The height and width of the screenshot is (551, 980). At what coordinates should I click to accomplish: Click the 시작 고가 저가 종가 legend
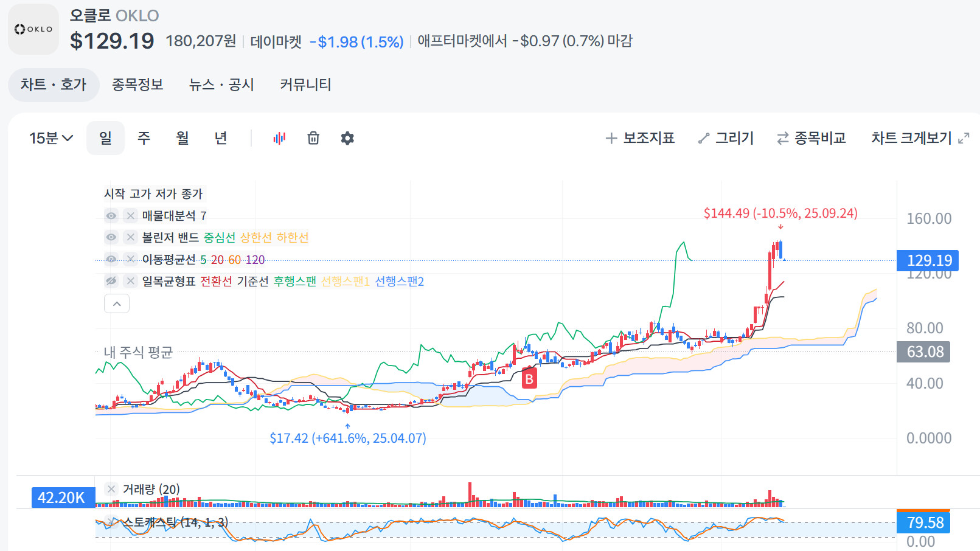tap(154, 193)
